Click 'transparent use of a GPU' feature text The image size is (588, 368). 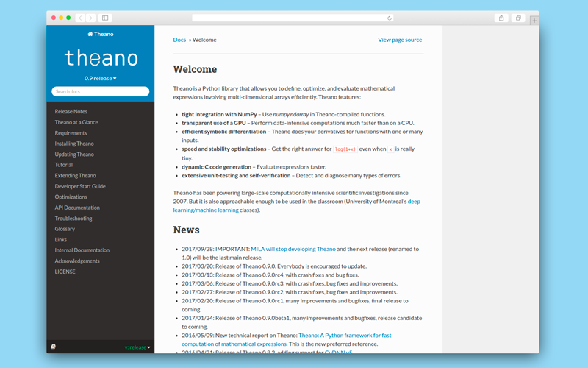pos(214,123)
